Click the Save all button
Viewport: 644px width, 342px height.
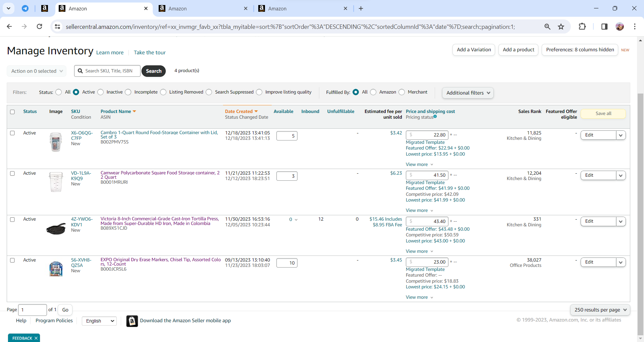[603, 114]
